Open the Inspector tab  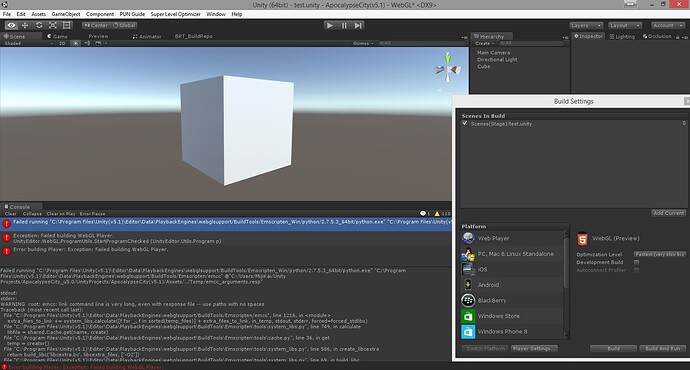(588, 37)
